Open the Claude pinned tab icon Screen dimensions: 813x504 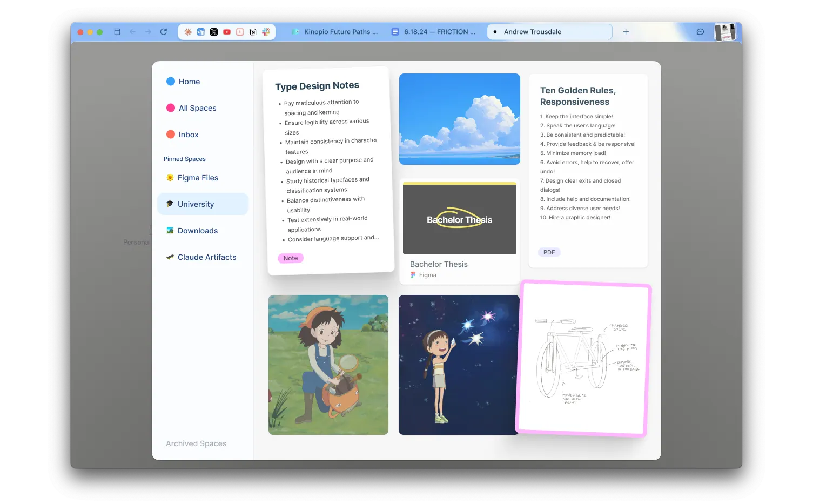(188, 32)
